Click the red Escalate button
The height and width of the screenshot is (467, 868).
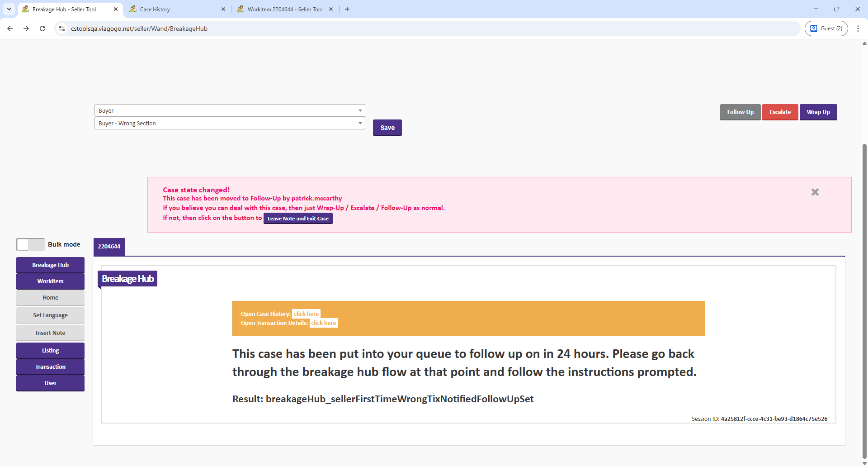[780, 112]
